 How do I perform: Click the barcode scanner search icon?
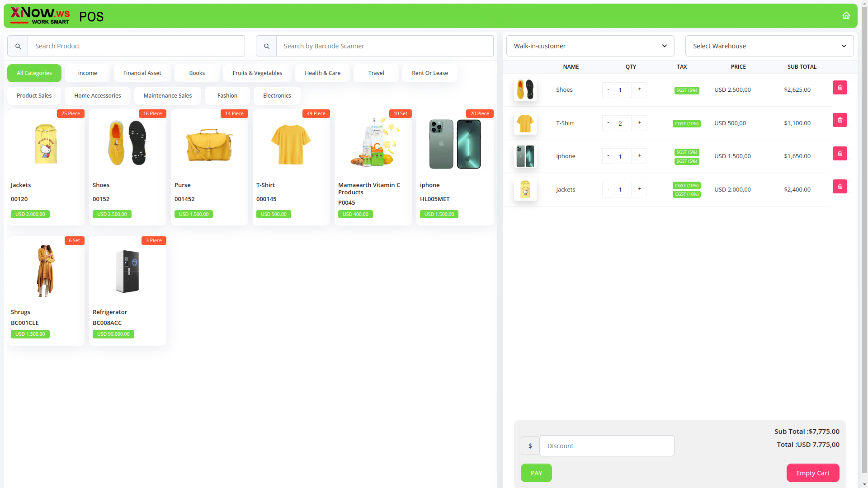click(266, 46)
